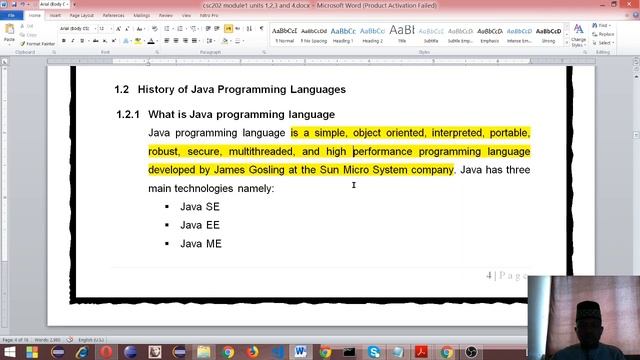Open the File tab
The height and width of the screenshot is (360, 640).
[x=11, y=16]
